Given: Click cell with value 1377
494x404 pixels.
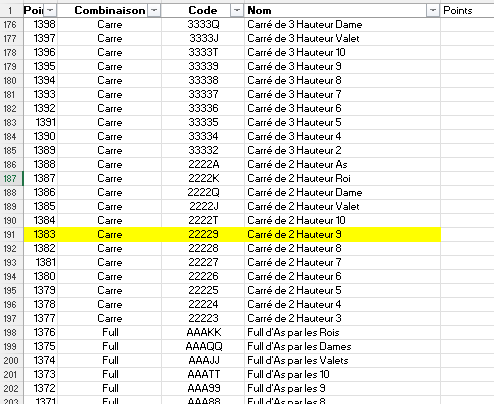Looking at the screenshot, I should pos(41,319).
